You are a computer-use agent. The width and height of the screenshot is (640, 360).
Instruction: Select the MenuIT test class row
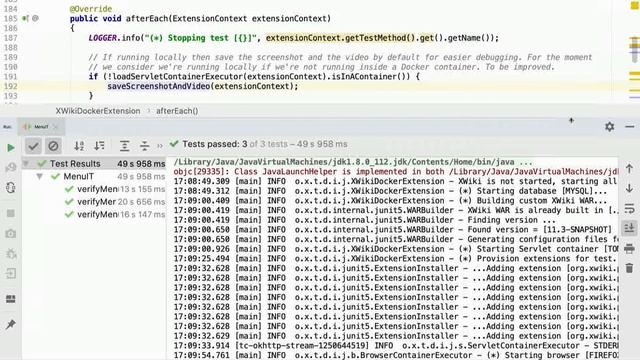94,176
